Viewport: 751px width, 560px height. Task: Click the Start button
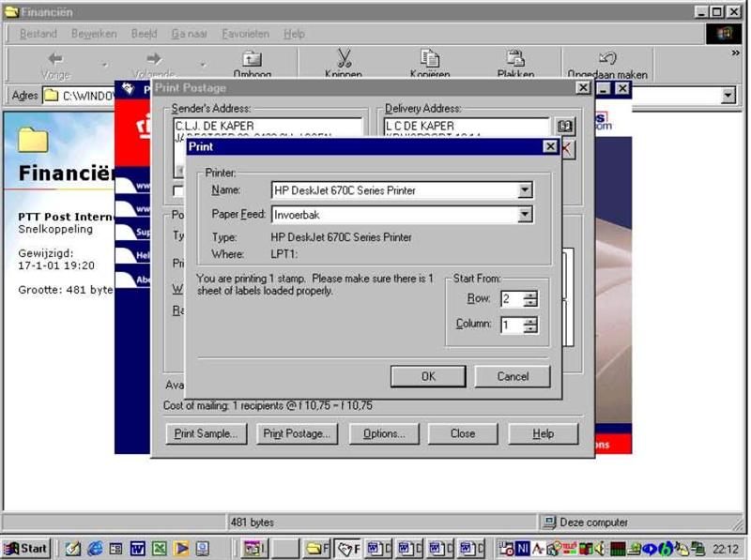26,549
